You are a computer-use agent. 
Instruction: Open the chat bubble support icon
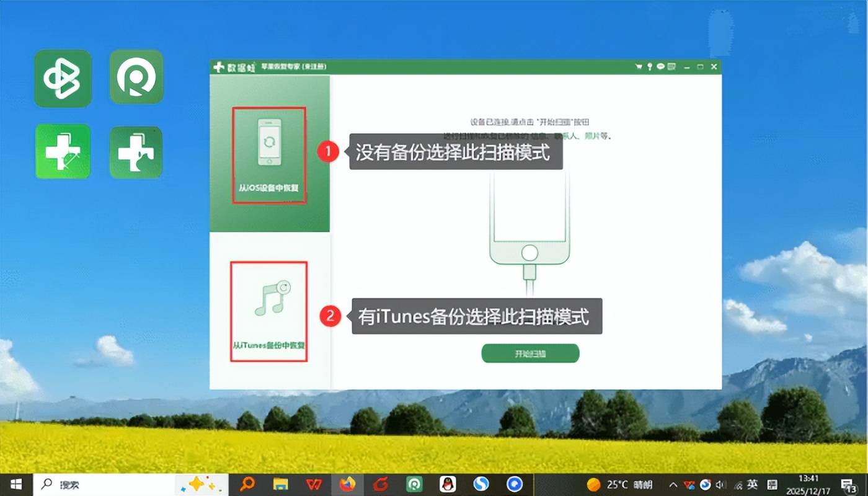tap(661, 67)
